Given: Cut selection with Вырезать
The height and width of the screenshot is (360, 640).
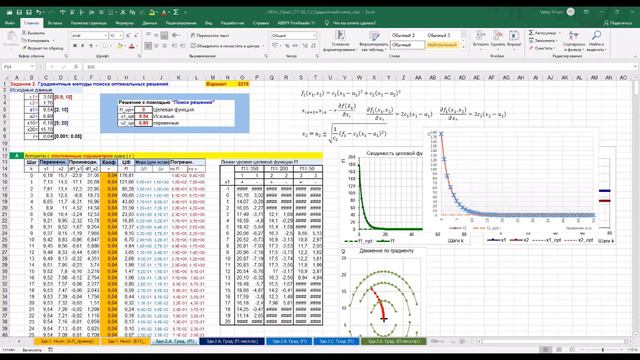Looking at the screenshot, I should (x=33, y=33).
